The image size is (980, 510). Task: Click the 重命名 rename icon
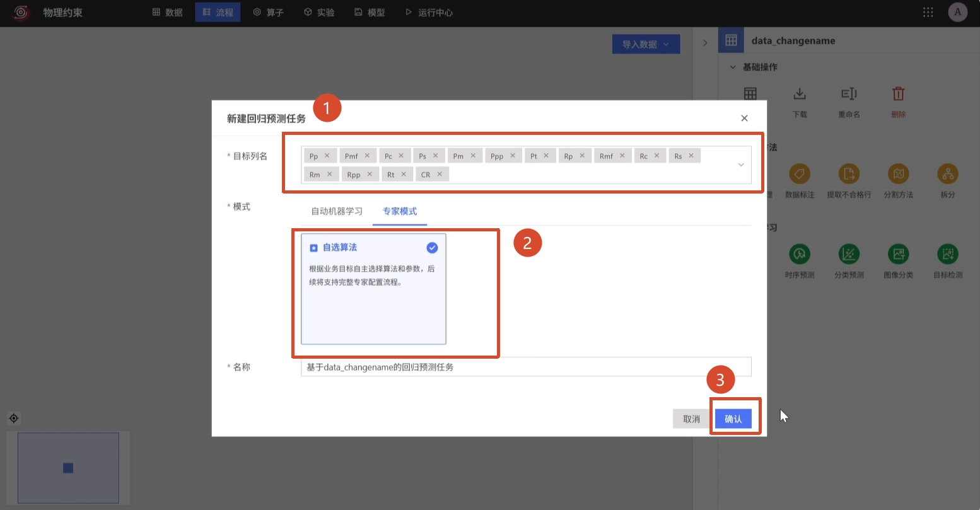[849, 94]
